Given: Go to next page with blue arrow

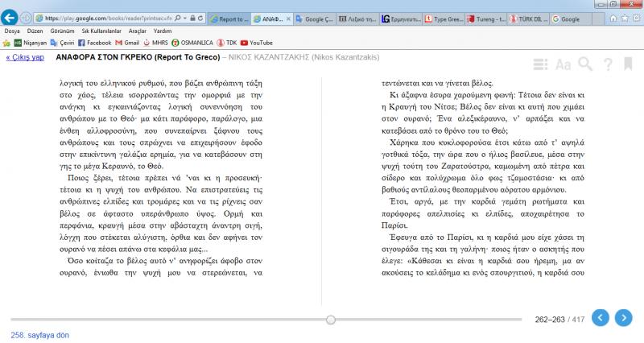Looking at the screenshot, I should coord(623,318).
